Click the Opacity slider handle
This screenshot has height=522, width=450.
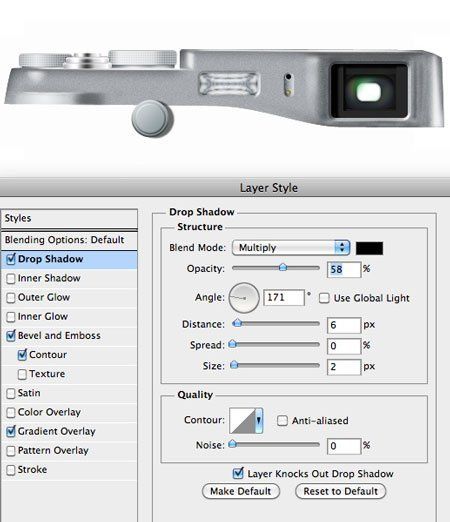[x=283, y=267]
